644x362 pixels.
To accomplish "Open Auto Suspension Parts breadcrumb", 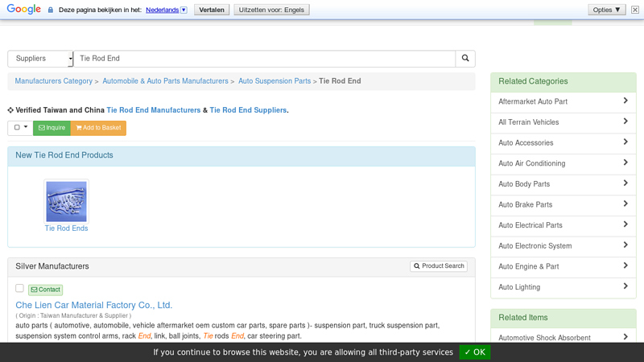I will click(274, 81).
